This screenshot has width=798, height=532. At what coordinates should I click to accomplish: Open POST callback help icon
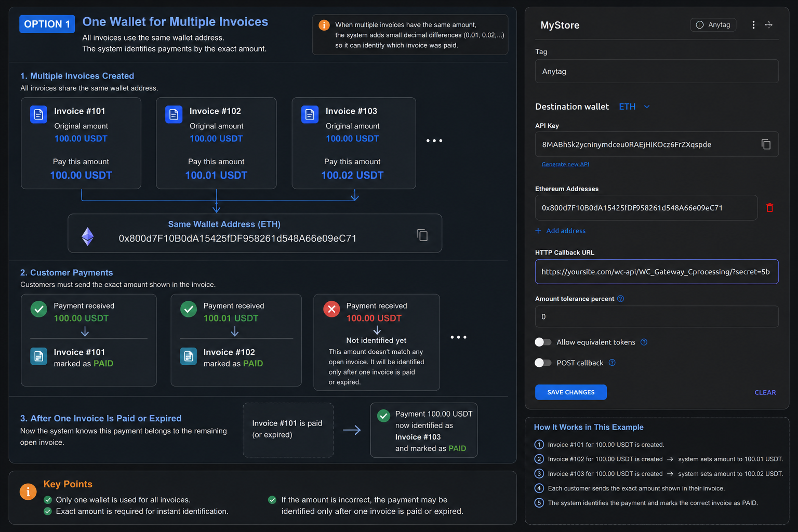click(612, 363)
